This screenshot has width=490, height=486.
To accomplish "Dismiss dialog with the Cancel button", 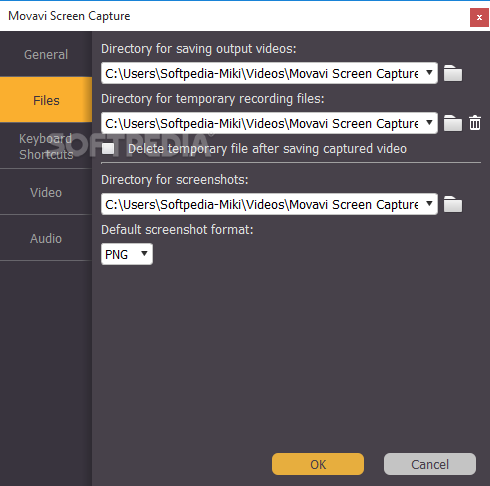I will [430, 464].
